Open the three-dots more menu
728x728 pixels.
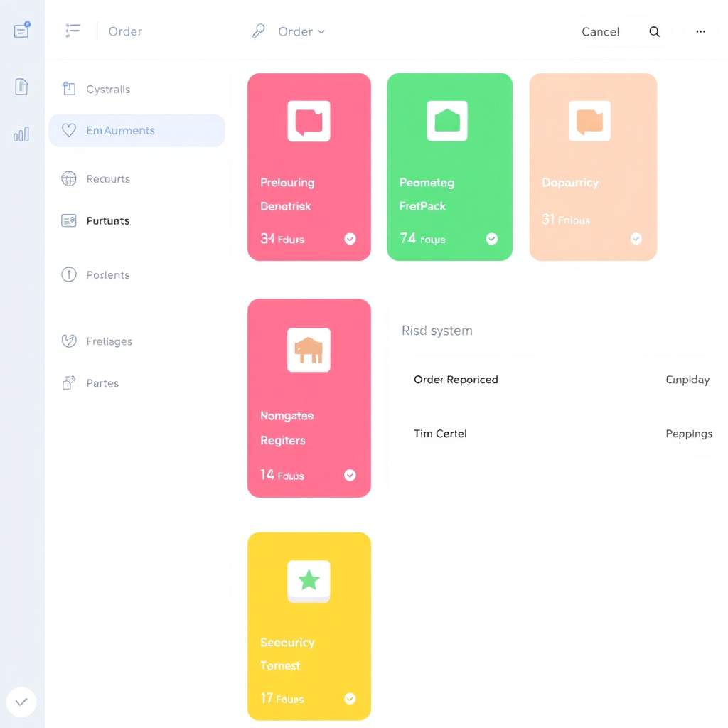click(x=700, y=31)
